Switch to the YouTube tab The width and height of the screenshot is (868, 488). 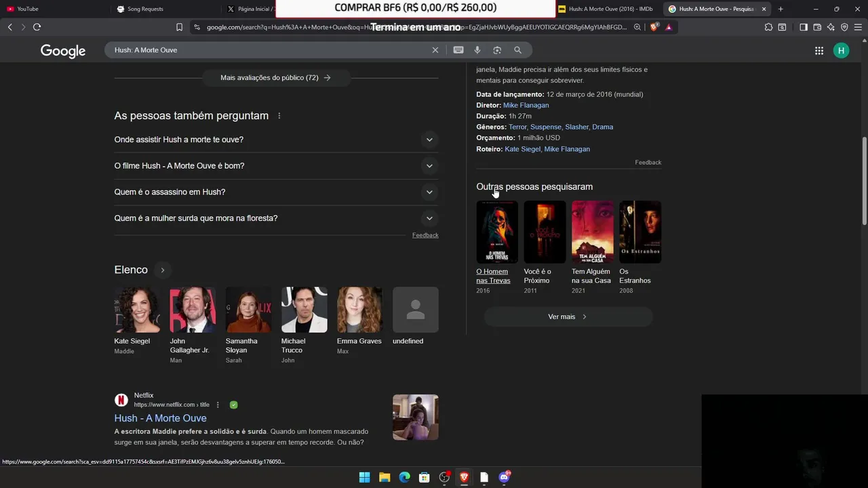(x=54, y=9)
